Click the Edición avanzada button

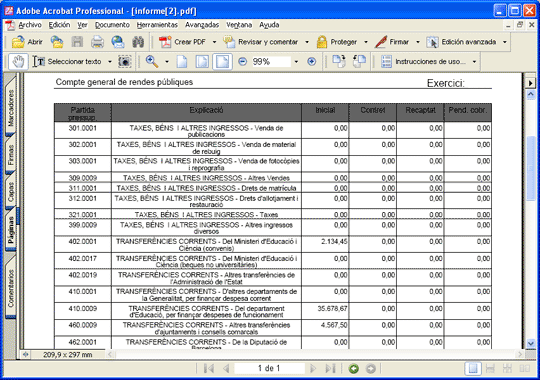pyautogui.click(x=461, y=42)
